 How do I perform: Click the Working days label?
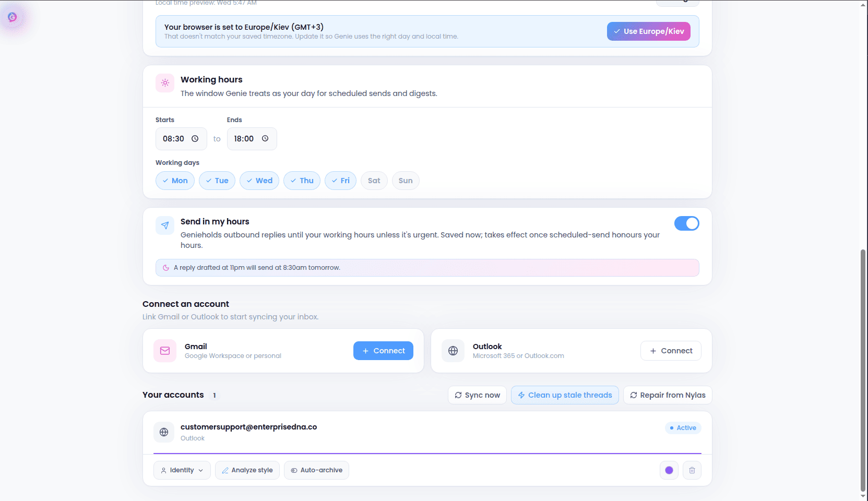tap(177, 163)
